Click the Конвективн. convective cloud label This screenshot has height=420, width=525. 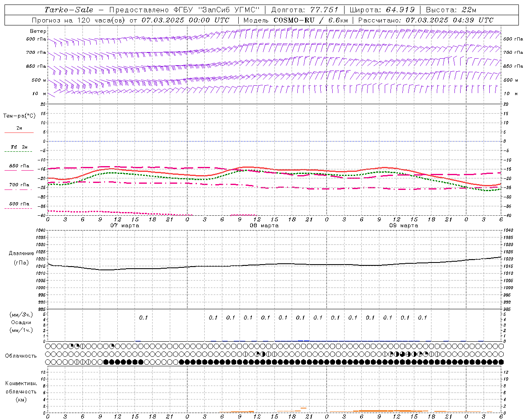tap(21, 383)
